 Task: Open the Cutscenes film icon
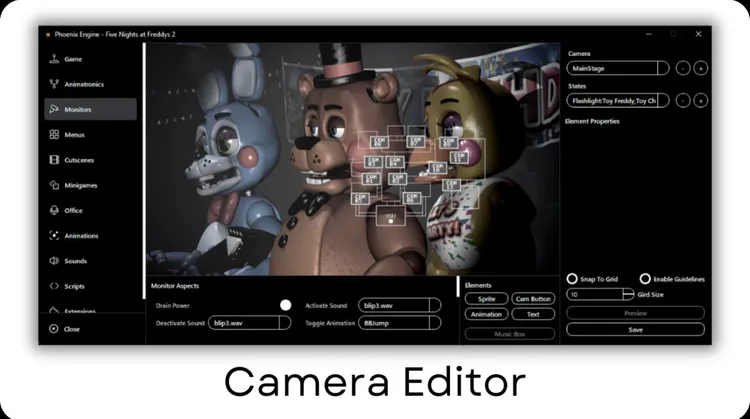pyautogui.click(x=54, y=160)
